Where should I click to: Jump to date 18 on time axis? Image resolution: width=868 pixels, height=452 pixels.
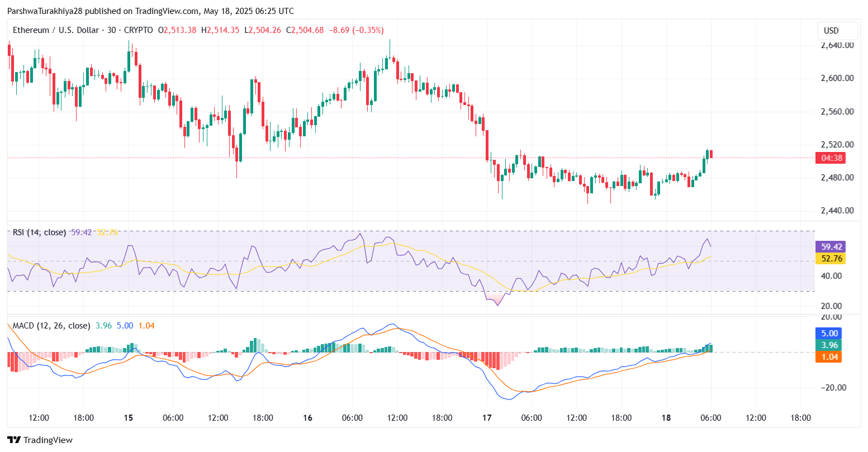click(666, 418)
